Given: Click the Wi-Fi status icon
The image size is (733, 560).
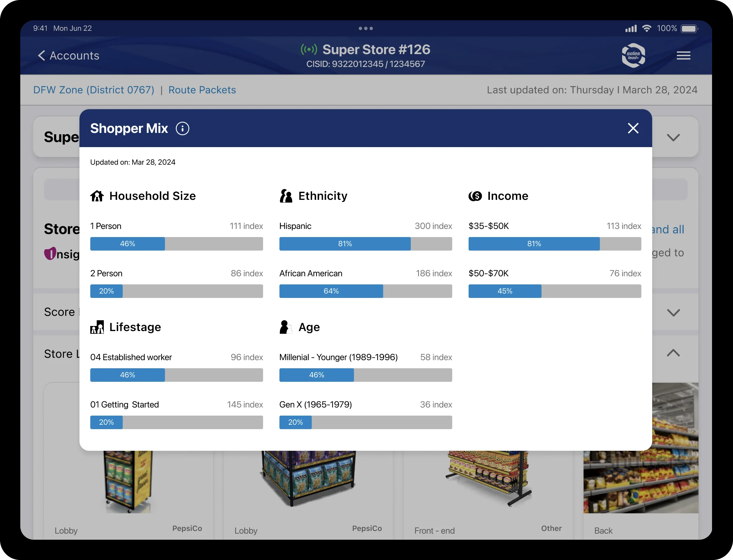Looking at the screenshot, I should [x=646, y=28].
